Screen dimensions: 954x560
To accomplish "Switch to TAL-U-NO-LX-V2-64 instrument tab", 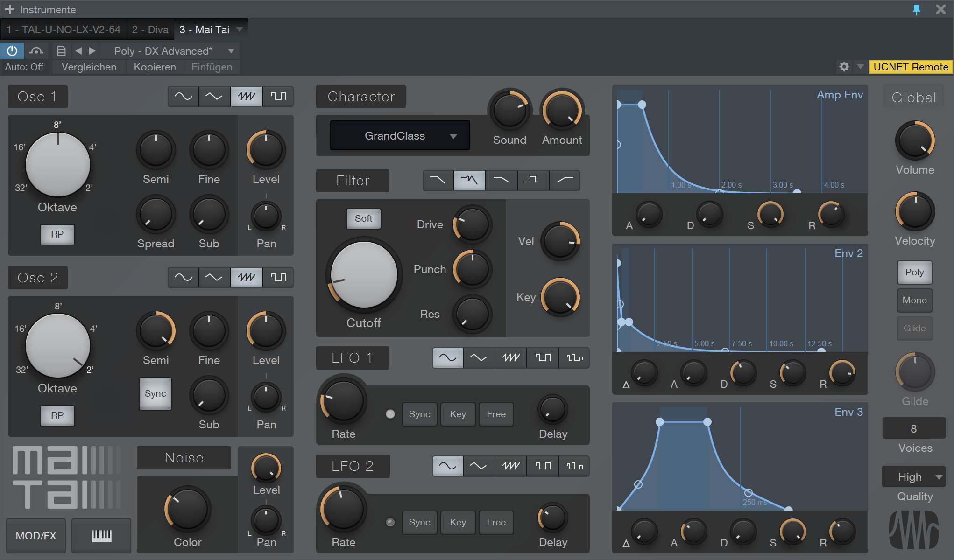I will (x=63, y=29).
